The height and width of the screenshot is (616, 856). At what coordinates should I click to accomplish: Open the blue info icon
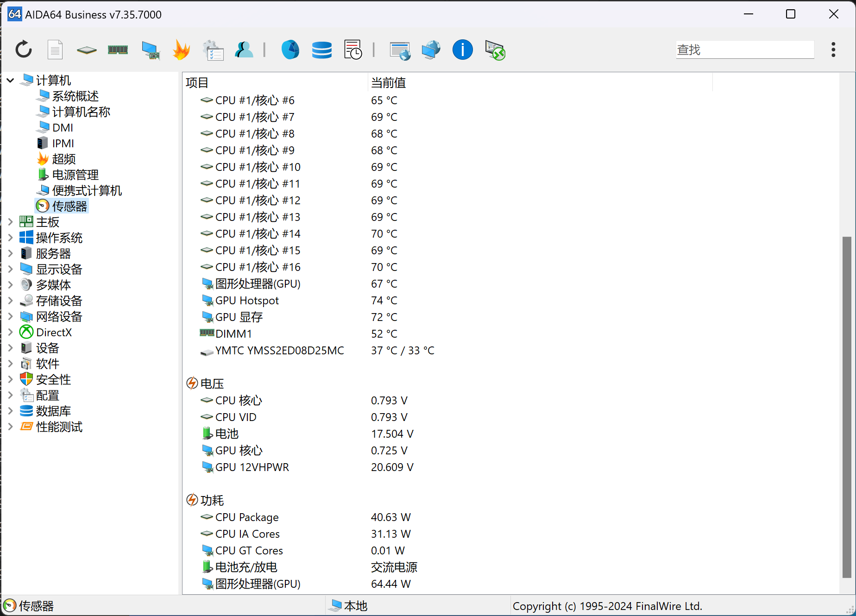click(462, 50)
